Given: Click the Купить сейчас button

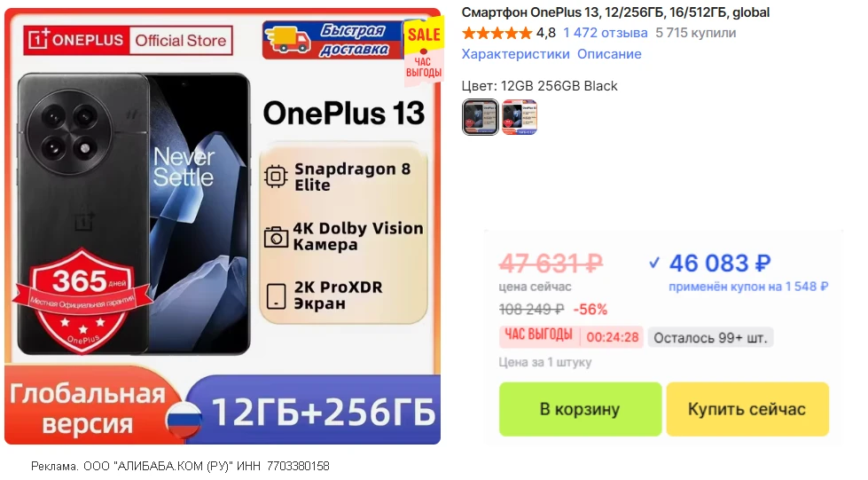Looking at the screenshot, I should [x=747, y=409].
